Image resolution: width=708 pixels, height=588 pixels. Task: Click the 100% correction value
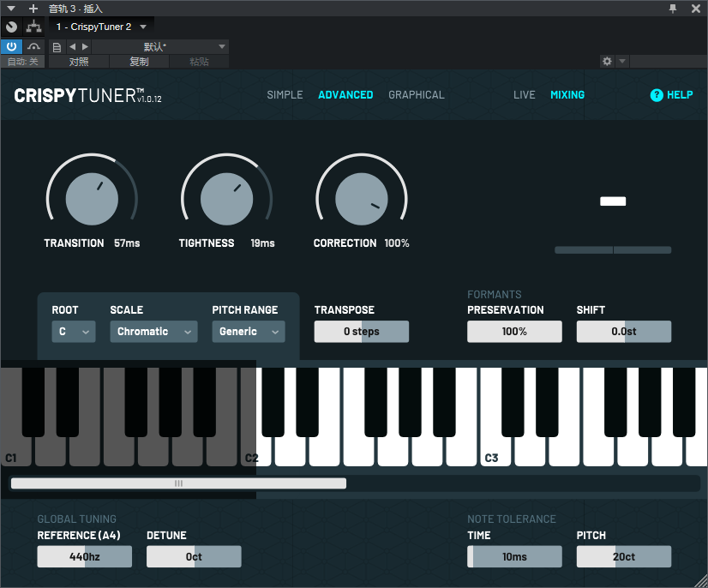click(397, 243)
